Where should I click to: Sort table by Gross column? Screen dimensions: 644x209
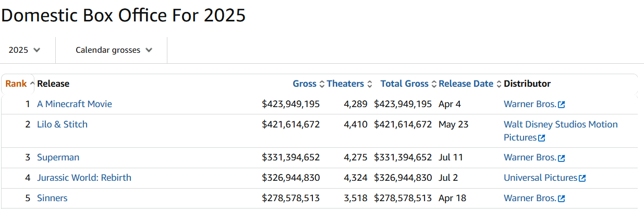pyautogui.click(x=305, y=84)
